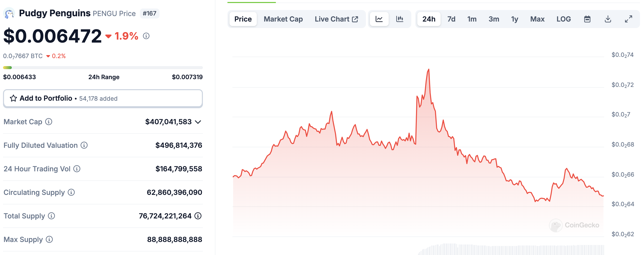Select the Price tab above the chart

243,19
